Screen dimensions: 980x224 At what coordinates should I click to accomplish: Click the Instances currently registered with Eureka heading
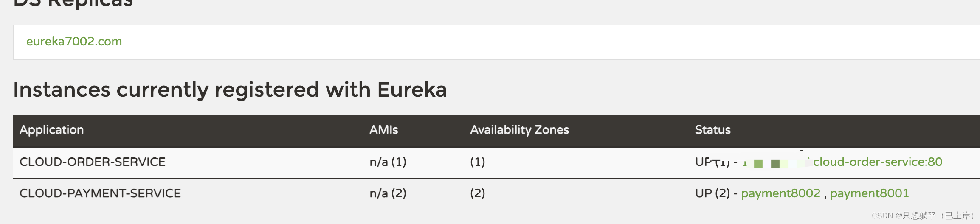(x=230, y=90)
